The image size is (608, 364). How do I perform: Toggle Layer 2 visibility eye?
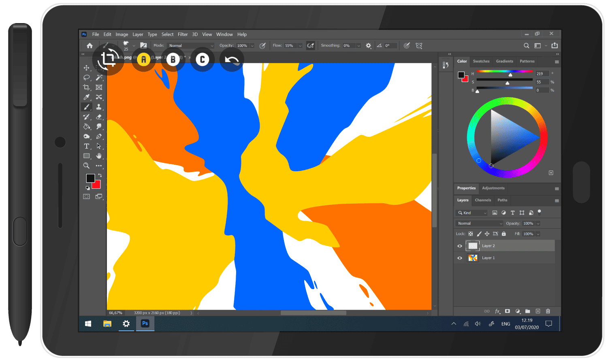click(x=460, y=246)
